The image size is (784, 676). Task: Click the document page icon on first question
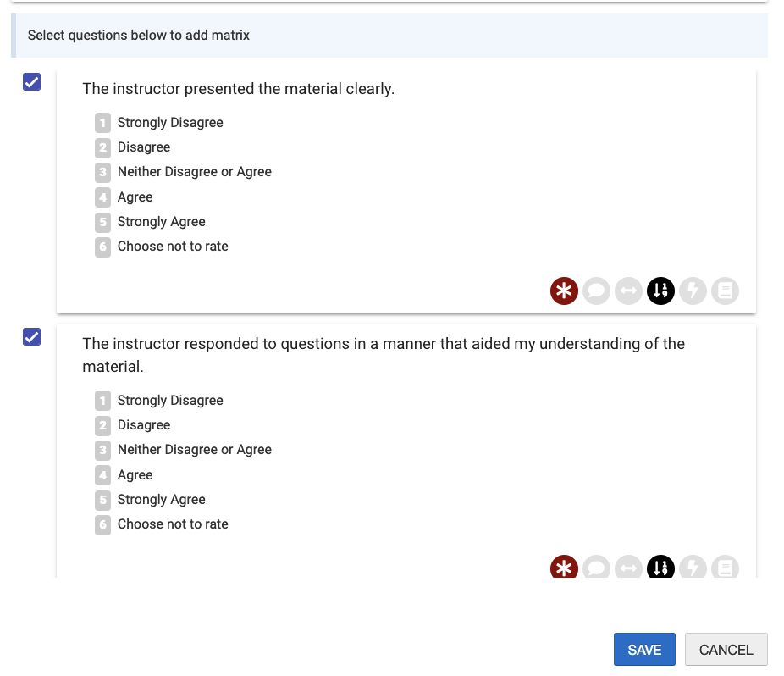tap(725, 291)
